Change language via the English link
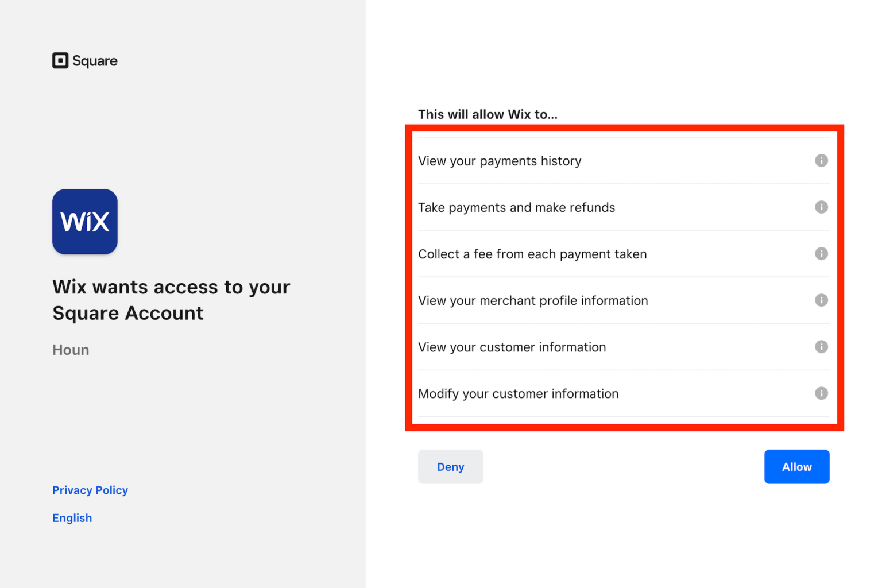Image resolution: width=882 pixels, height=588 pixels. coord(72,518)
